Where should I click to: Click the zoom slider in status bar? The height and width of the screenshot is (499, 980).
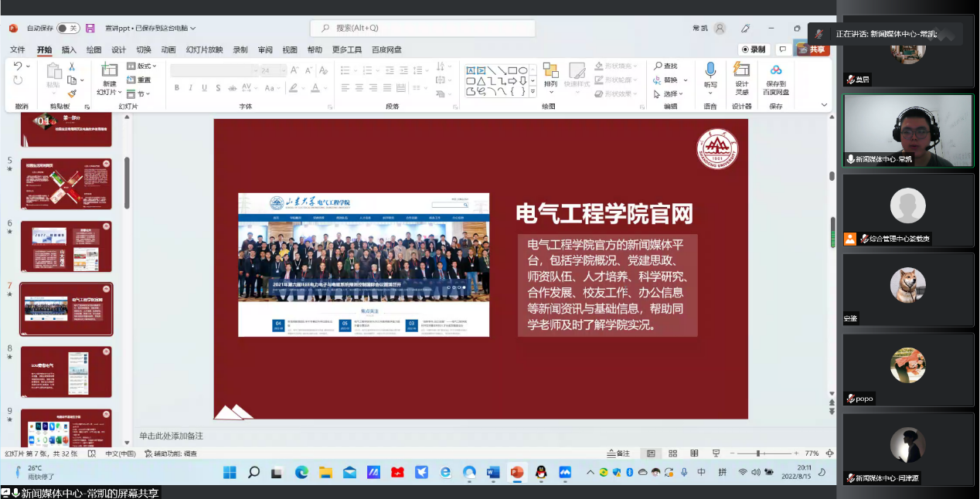[758, 453]
